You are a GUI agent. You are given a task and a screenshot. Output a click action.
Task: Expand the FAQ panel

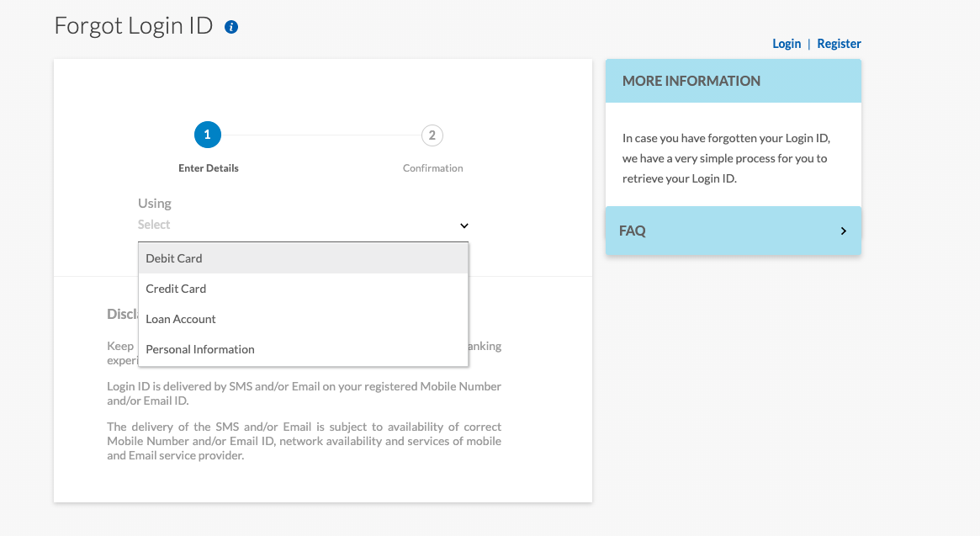pos(733,230)
